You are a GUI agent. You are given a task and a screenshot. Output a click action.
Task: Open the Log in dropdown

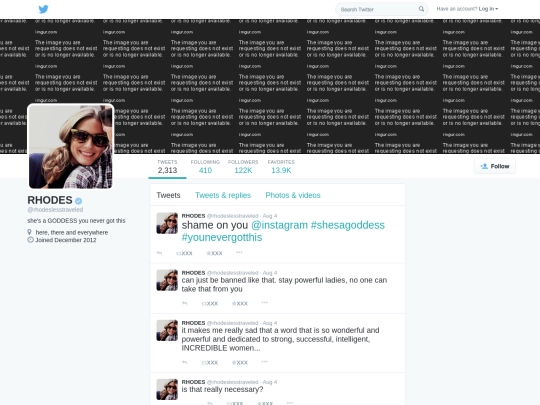click(488, 9)
